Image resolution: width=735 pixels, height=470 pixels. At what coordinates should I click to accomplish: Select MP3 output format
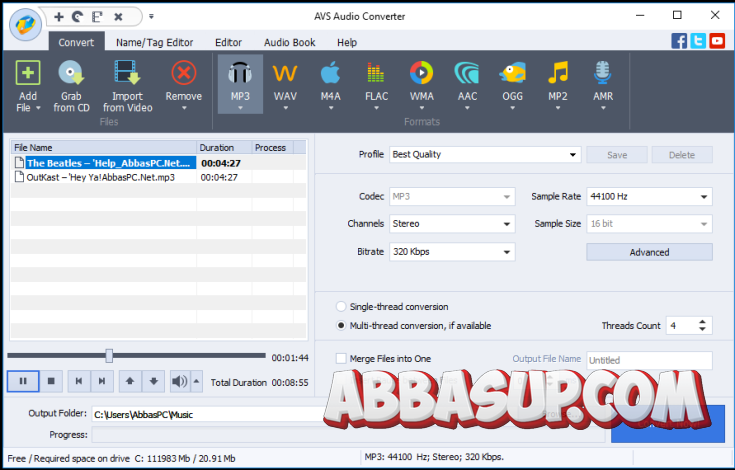pos(240,84)
